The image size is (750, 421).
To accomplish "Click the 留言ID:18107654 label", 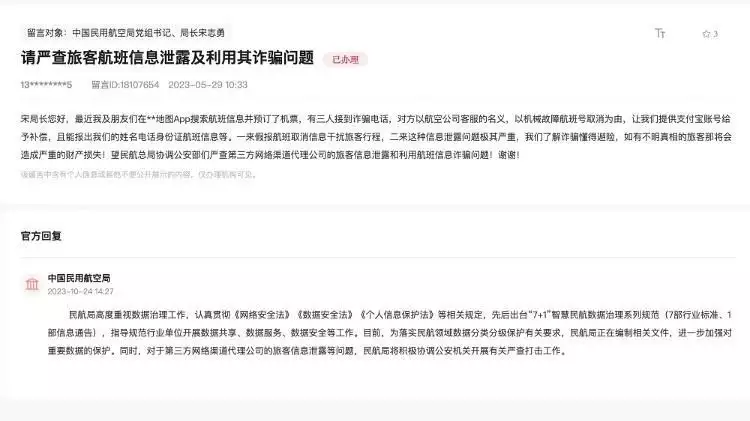I will coord(125,85).
